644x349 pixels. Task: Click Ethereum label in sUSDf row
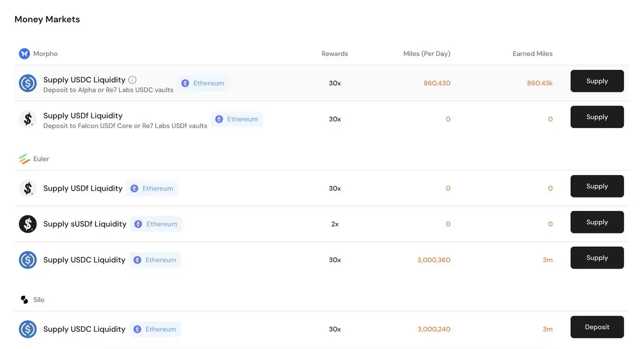pos(162,224)
